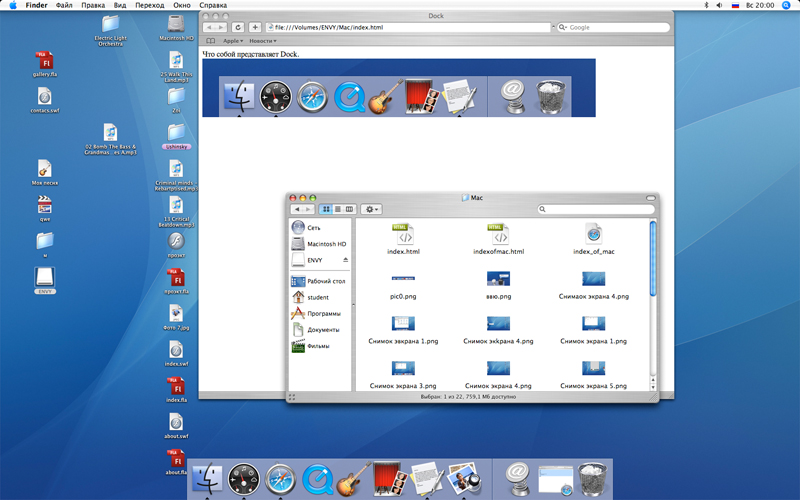Click the Finder window search field
Image resolution: width=800 pixels, height=500 pixels.
pos(596,209)
